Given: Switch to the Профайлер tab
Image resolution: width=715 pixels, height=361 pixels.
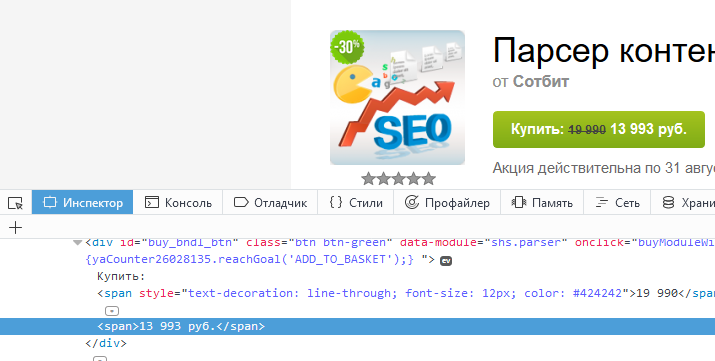Looking at the screenshot, I should pos(447,202).
